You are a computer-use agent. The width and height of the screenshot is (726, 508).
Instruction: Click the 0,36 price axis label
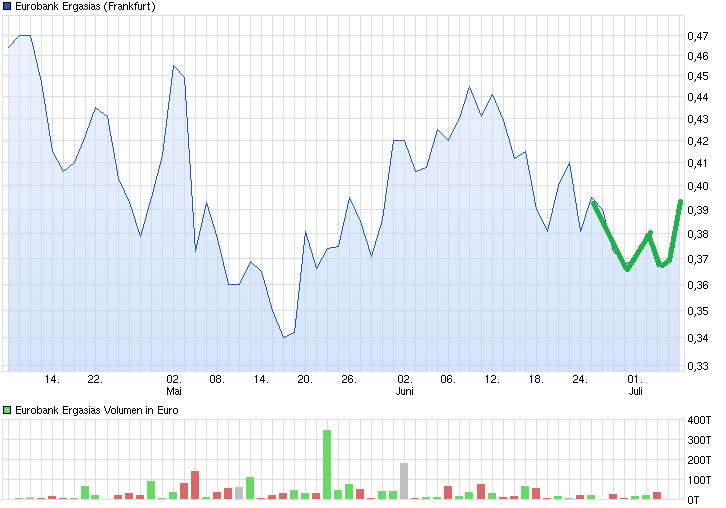[698, 285]
